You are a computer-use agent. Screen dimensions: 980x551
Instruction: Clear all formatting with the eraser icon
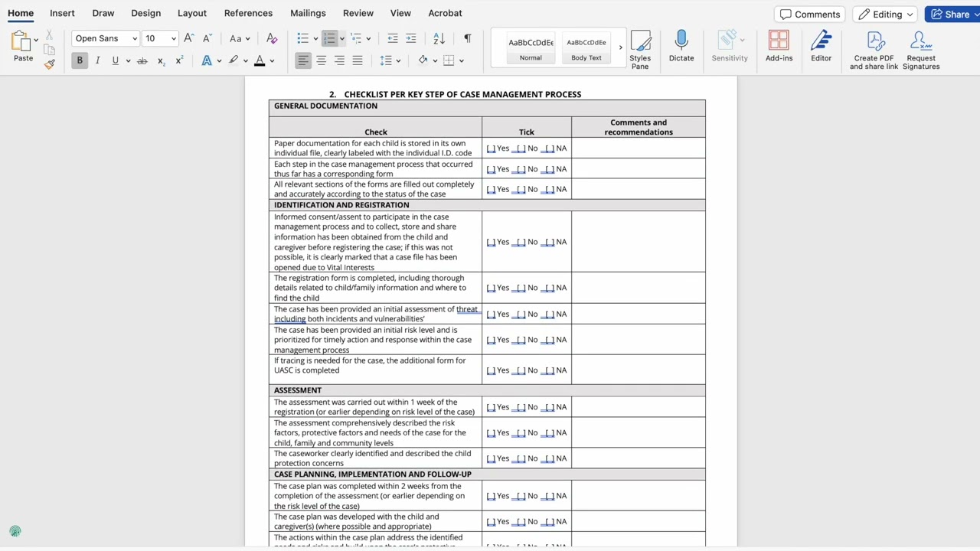[x=271, y=38]
